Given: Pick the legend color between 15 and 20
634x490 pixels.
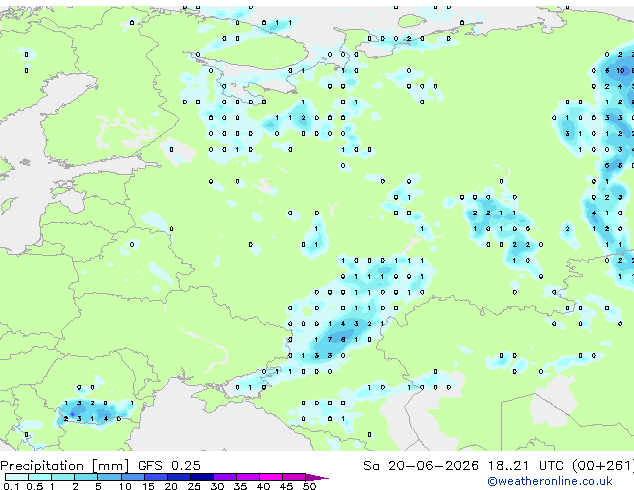Looking at the screenshot, I should (x=155, y=477).
